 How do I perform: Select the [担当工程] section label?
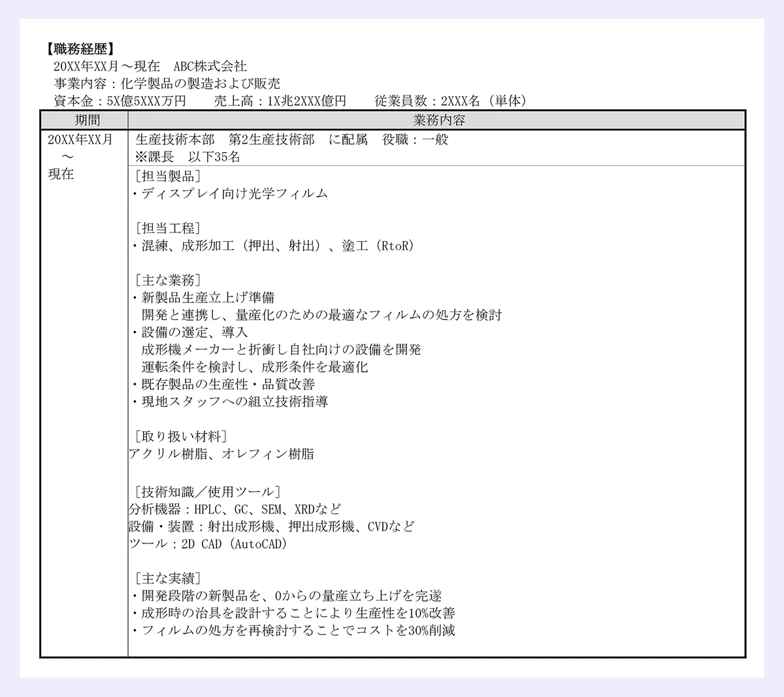click(167, 228)
